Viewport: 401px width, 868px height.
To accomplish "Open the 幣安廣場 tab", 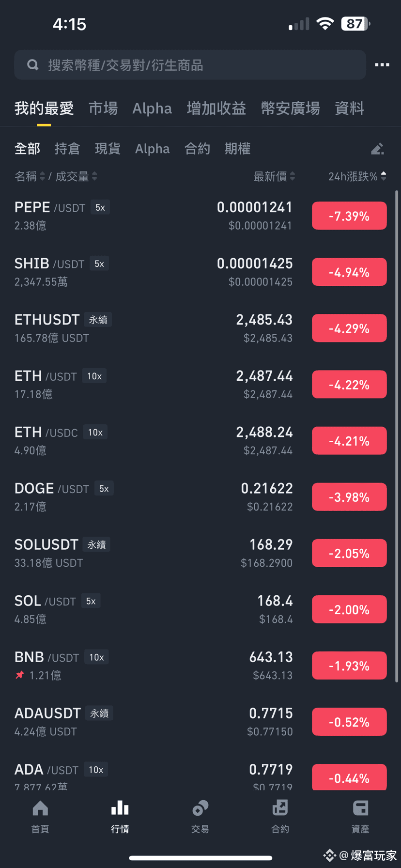I will [290, 108].
